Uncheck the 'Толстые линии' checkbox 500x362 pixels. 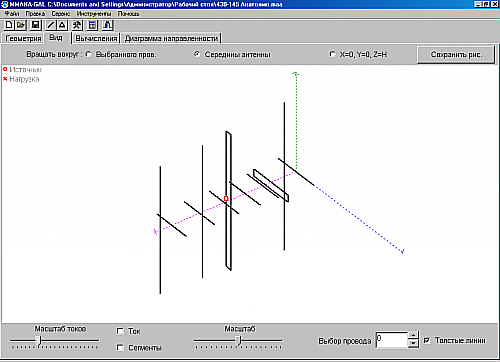pyautogui.click(x=427, y=340)
